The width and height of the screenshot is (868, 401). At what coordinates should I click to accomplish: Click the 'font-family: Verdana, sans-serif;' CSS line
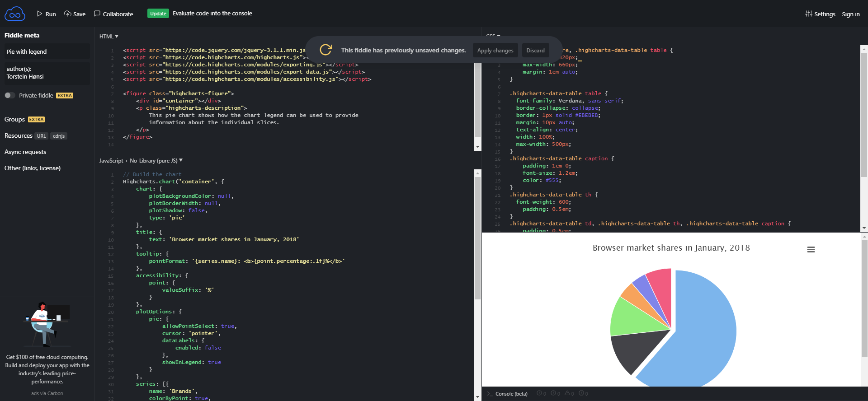pos(570,101)
